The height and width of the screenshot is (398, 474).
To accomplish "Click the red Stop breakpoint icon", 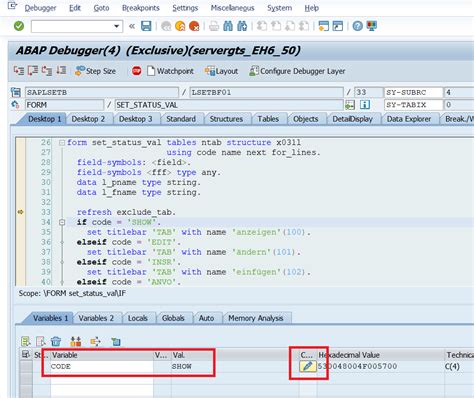I will (x=137, y=71).
